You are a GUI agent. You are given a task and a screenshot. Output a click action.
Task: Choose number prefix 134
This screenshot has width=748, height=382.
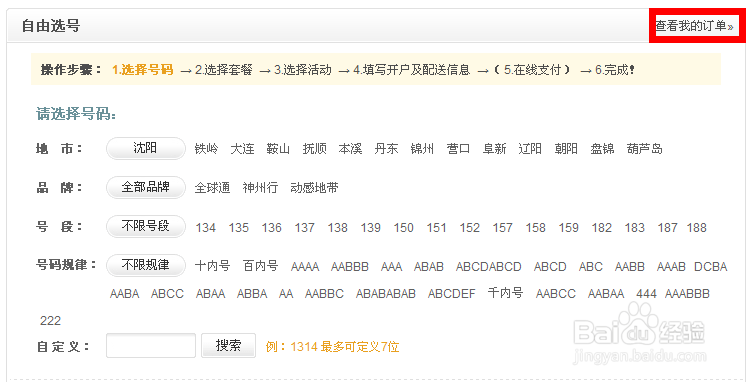pos(206,228)
